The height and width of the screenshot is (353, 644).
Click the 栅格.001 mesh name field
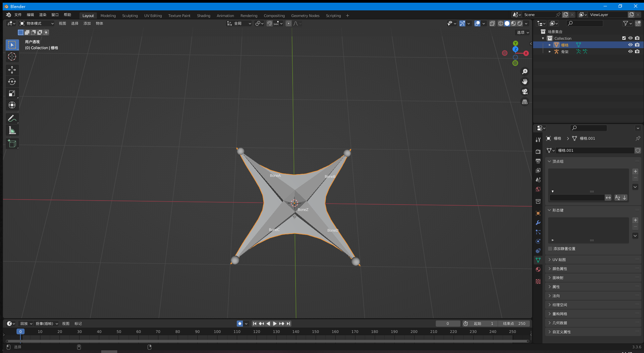595,150
